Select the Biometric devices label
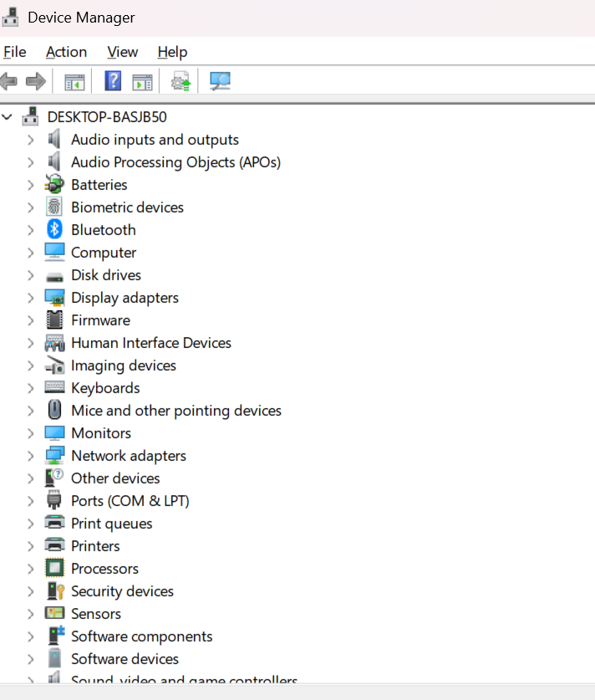 [x=127, y=207]
